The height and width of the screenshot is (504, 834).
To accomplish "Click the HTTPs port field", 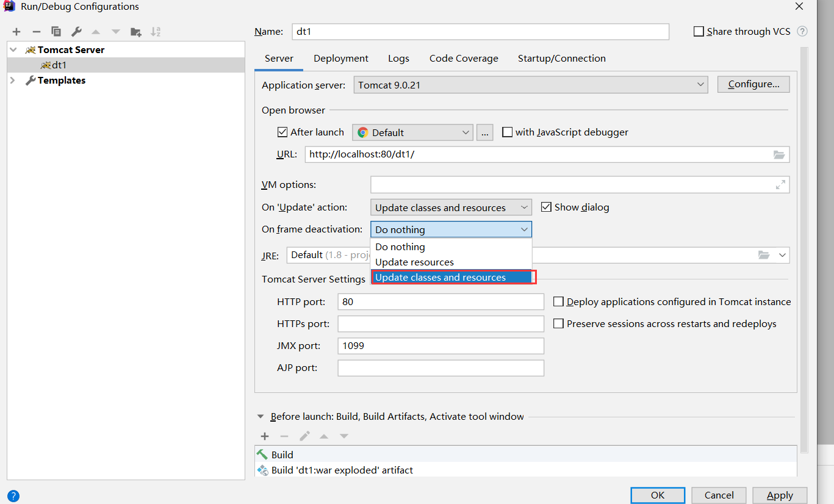I will [440, 324].
